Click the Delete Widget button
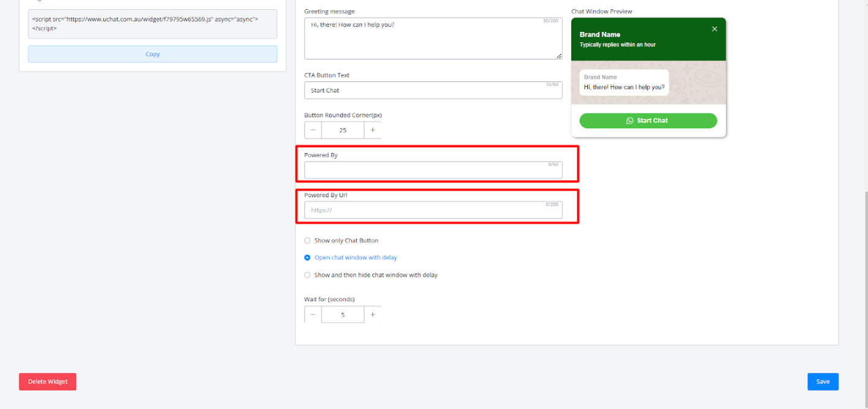This screenshot has height=409, width=868. 48,381
